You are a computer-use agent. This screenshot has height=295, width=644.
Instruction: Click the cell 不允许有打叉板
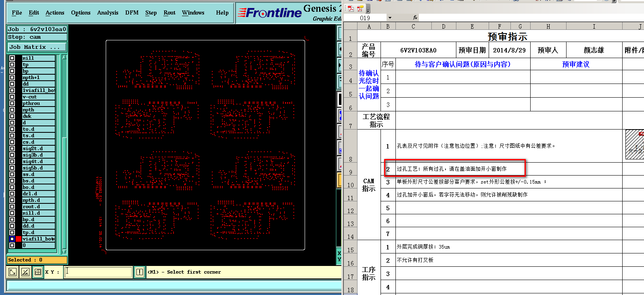coord(509,260)
